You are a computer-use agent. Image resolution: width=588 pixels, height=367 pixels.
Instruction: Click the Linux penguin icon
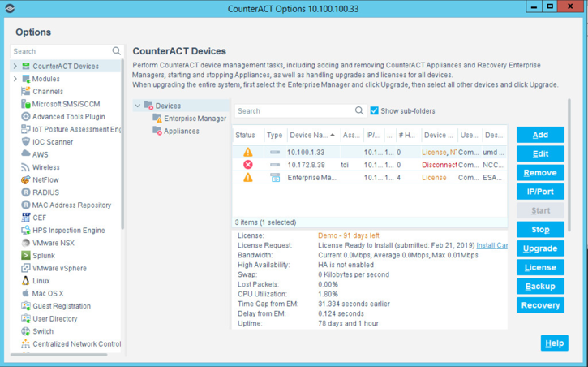coord(25,281)
